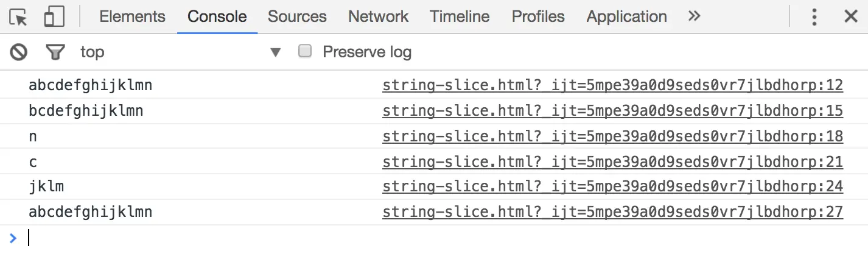Go to the Profiles tab
Viewport: 868px width, 273px height.
[538, 17]
